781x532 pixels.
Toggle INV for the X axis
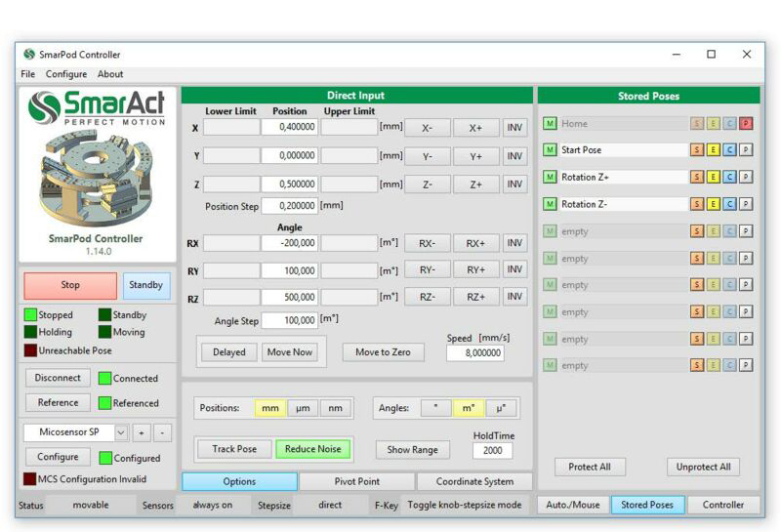tap(514, 128)
